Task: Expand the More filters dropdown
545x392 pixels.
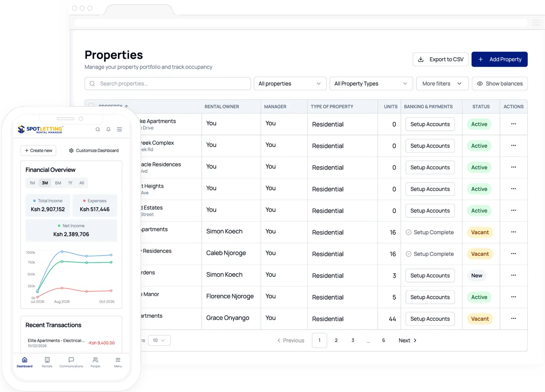Action: tap(442, 84)
